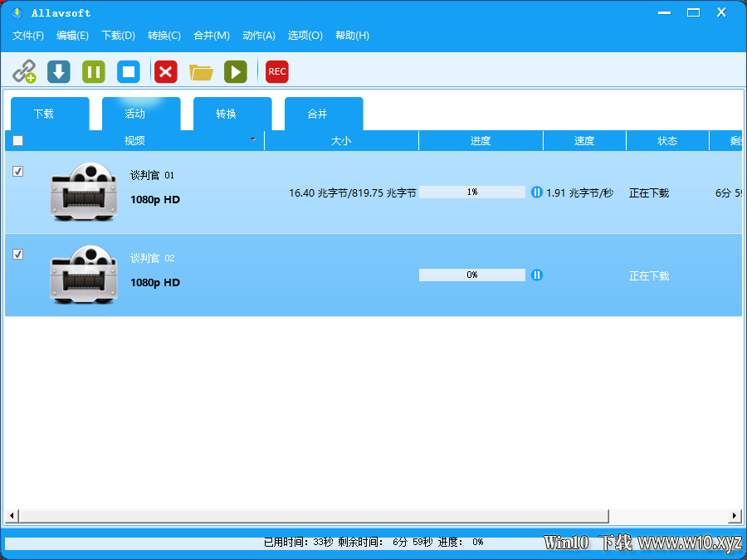Select the 谈判官 01 film thumbnail

coord(84,192)
